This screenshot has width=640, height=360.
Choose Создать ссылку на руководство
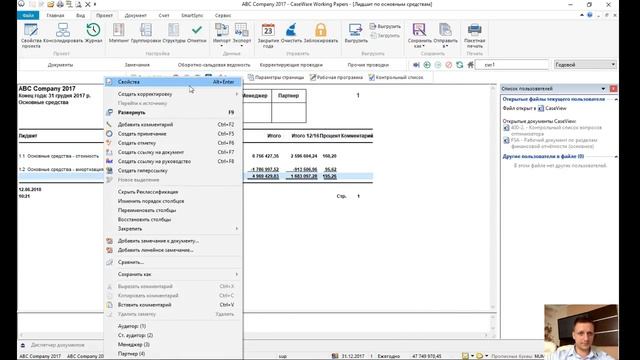[x=173, y=161]
